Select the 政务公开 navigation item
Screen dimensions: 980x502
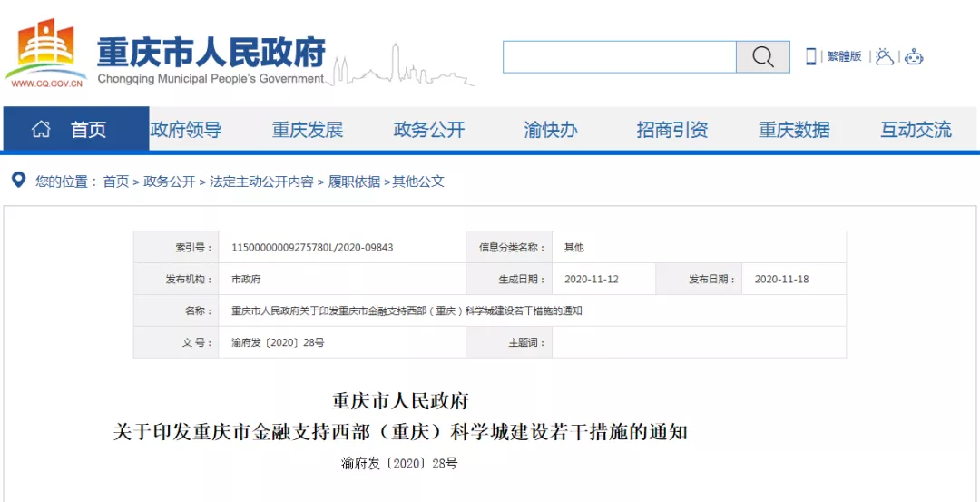429,130
